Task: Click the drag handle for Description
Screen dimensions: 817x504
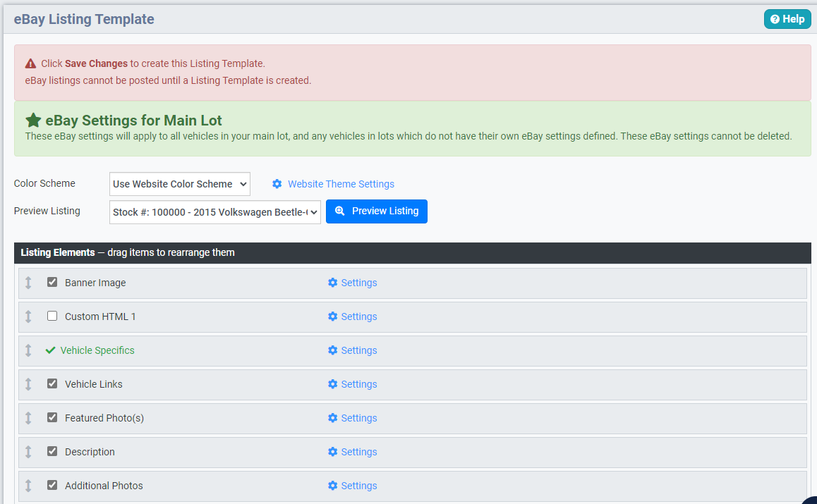Action: tap(28, 452)
